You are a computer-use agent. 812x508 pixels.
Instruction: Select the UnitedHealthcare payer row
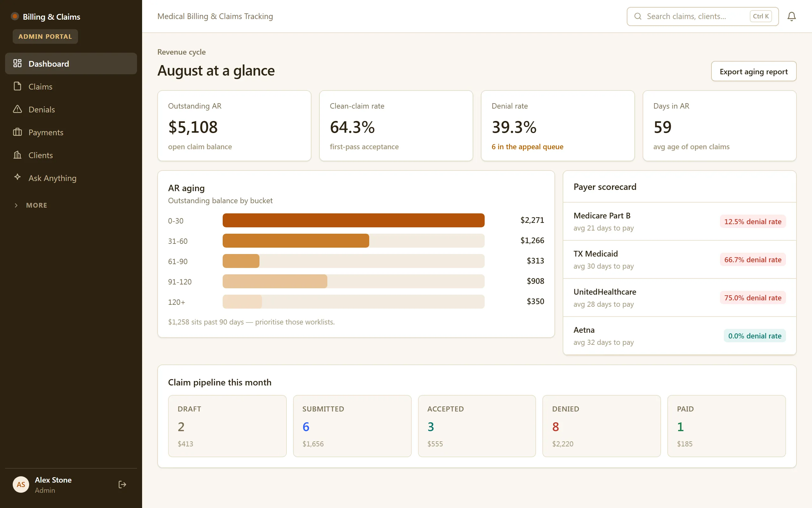point(679,298)
